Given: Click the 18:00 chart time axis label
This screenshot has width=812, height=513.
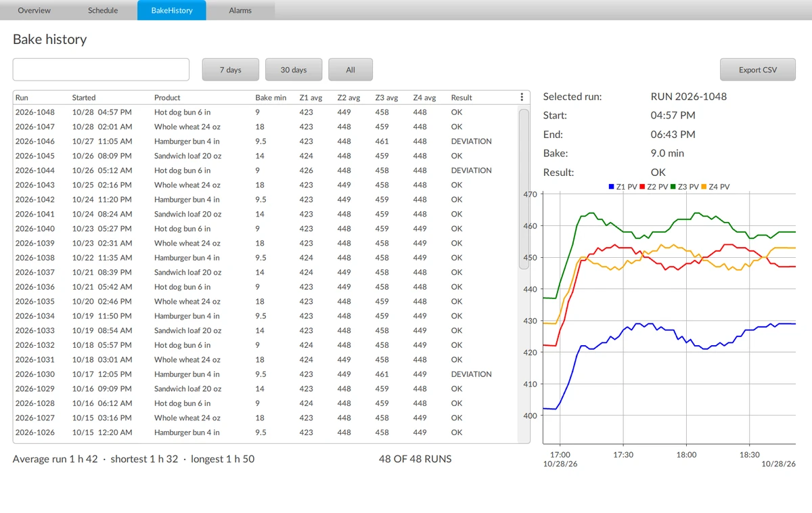Looking at the screenshot, I should coord(686,455).
